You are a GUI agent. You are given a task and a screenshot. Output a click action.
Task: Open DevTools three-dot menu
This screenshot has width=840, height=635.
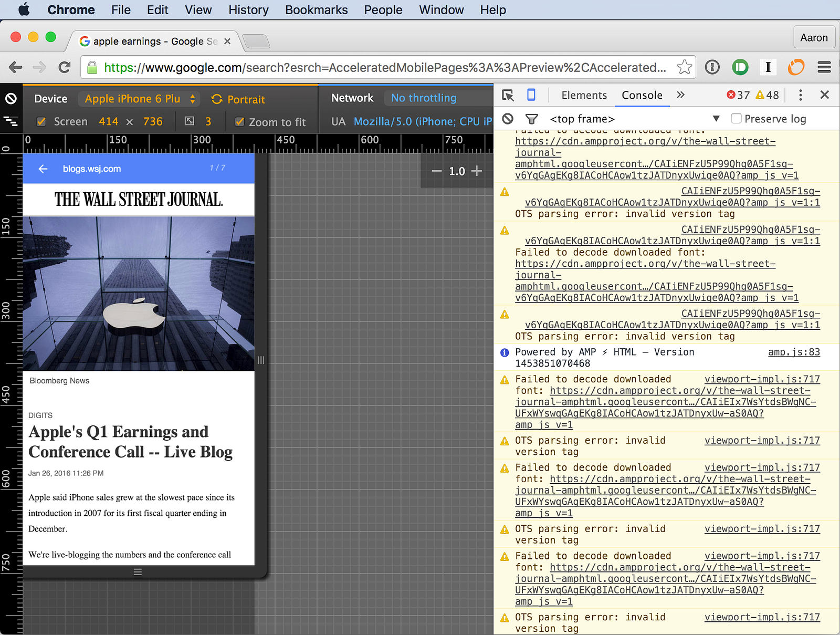(x=800, y=95)
